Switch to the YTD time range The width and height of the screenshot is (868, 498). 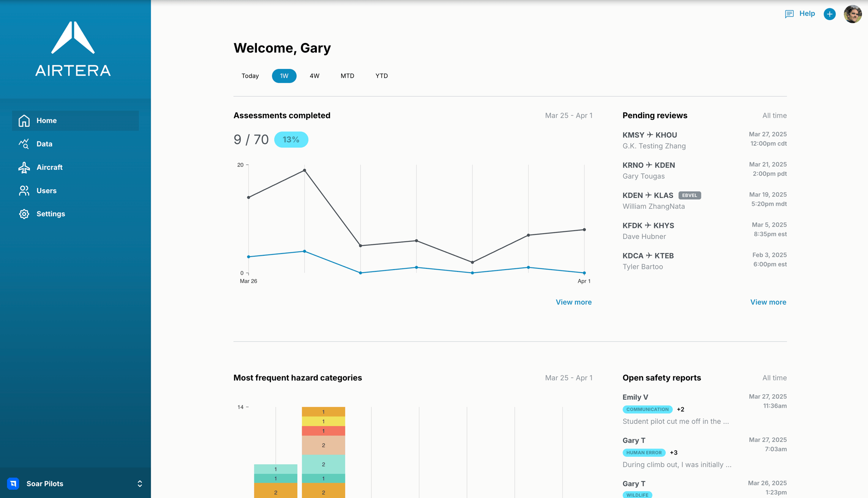click(381, 76)
